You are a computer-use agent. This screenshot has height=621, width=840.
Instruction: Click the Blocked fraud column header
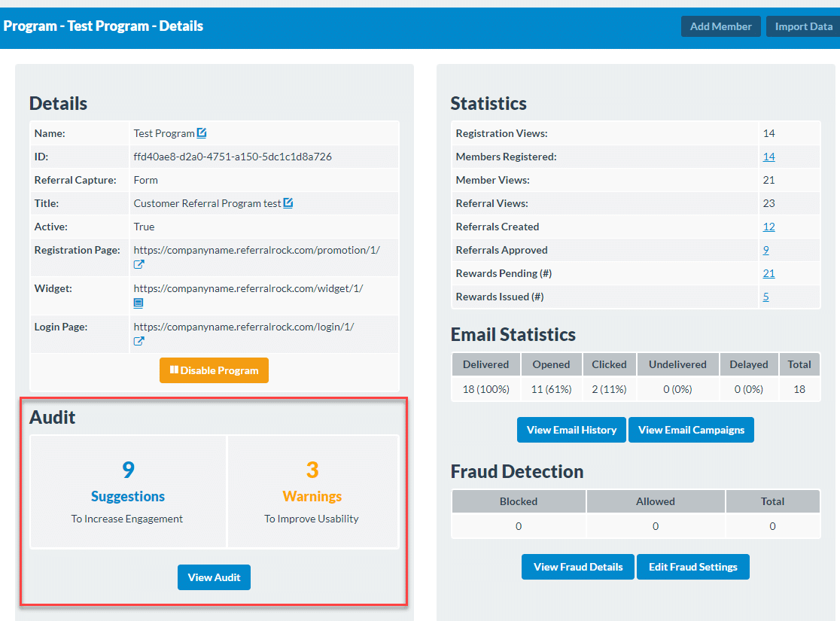tap(519, 501)
